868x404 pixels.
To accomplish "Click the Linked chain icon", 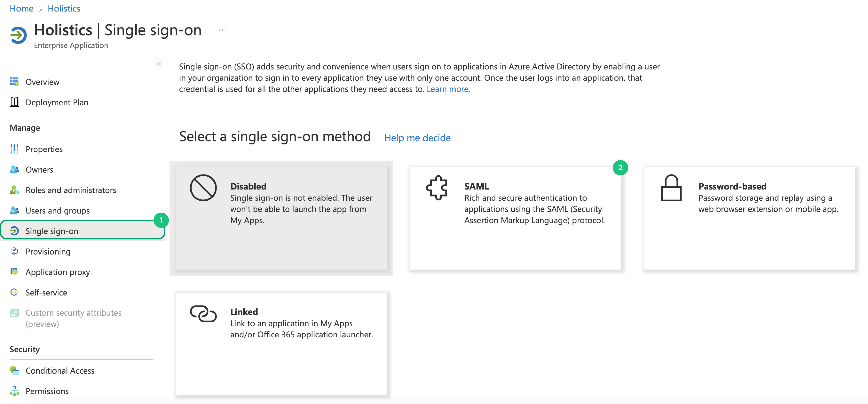I will [x=203, y=314].
